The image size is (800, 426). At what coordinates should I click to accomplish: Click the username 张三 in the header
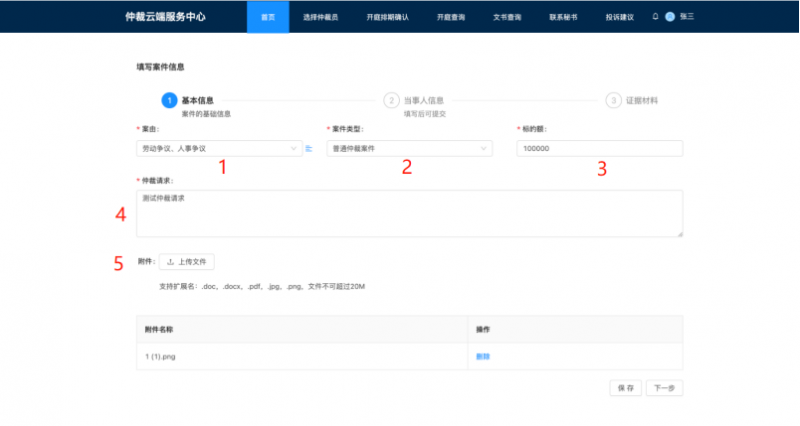687,16
